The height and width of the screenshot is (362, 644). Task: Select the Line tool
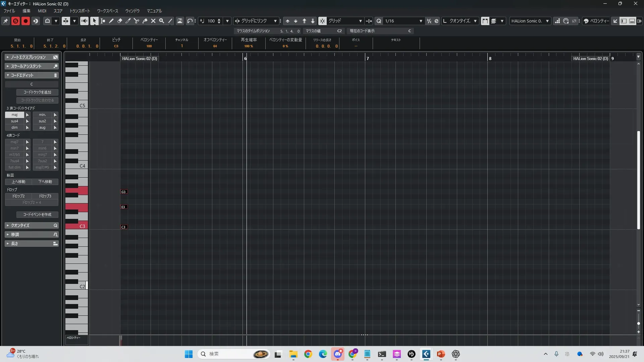(x=170, y=21)
